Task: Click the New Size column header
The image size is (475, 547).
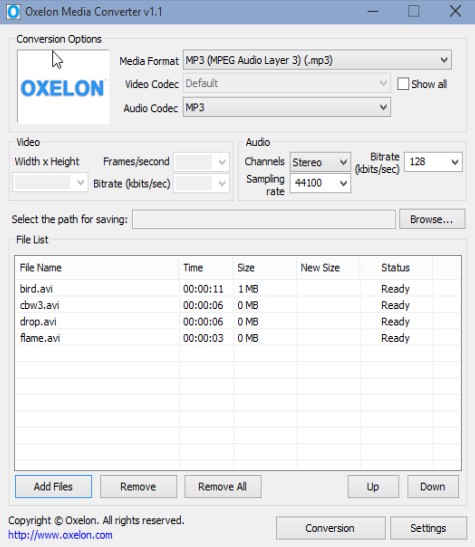Action: (x=328, y=268)
